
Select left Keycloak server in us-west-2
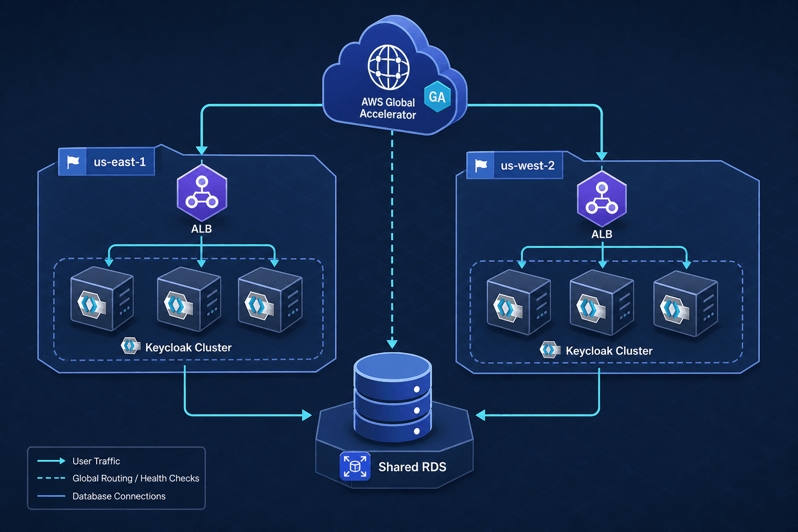pyautogui.click(x=518, y=302)
